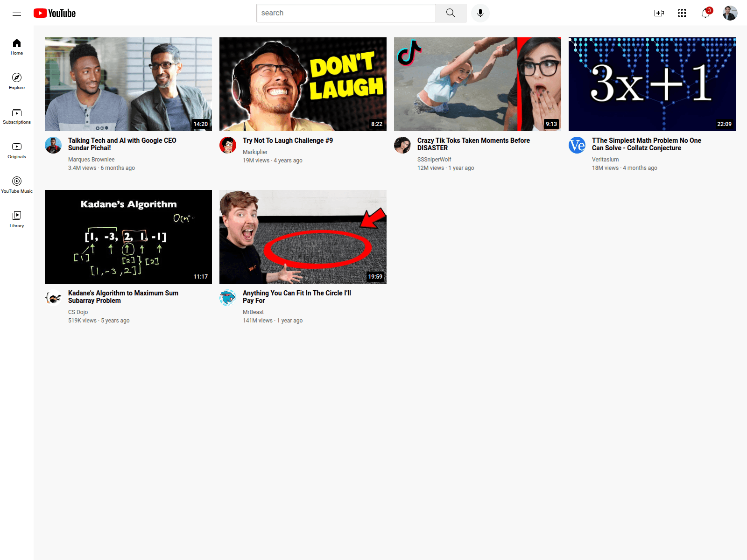Focus the search input field
Image resolution: width=747 pixels, height=560 pixels.
point(346,13)
